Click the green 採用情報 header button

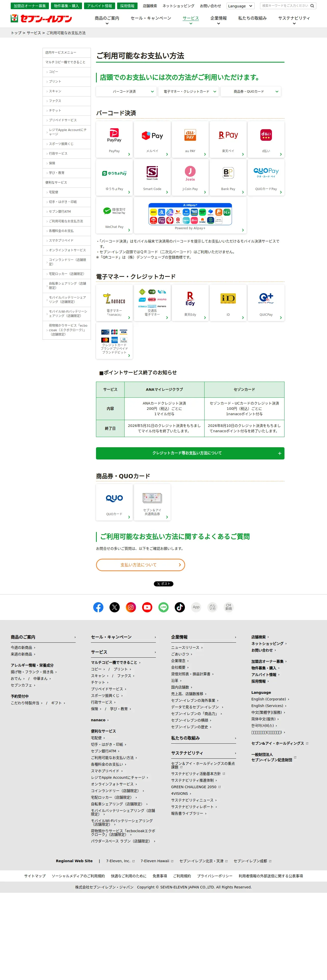[x=127, y=6]
